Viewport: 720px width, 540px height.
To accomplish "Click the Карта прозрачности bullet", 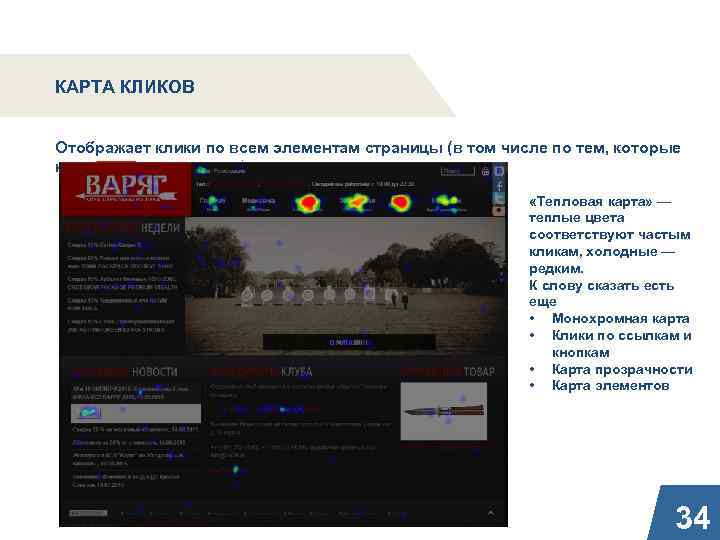I will click(622, 369).
